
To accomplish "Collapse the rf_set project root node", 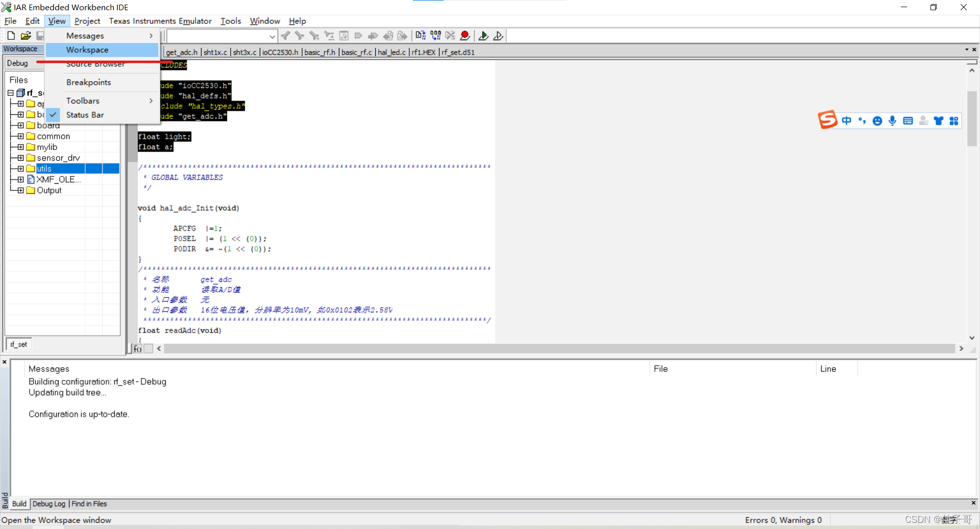I will 10,93.
